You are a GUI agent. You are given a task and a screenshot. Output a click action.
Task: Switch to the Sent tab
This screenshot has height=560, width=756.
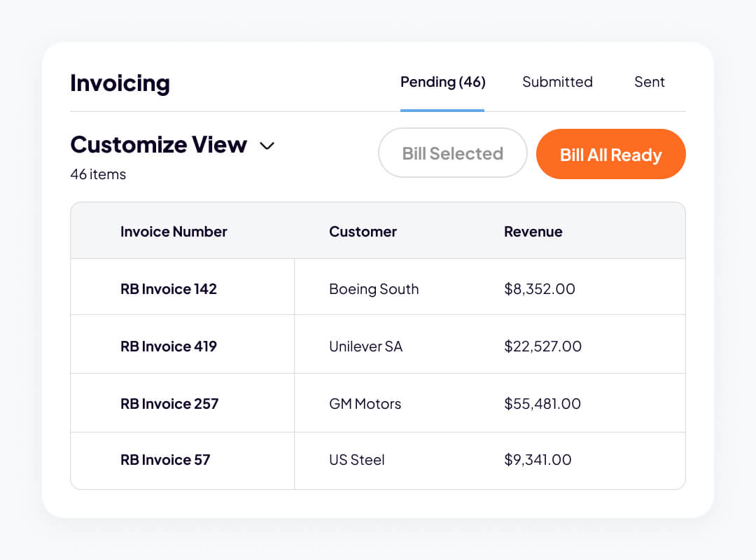pyautogui.click(x=650, y=82)
